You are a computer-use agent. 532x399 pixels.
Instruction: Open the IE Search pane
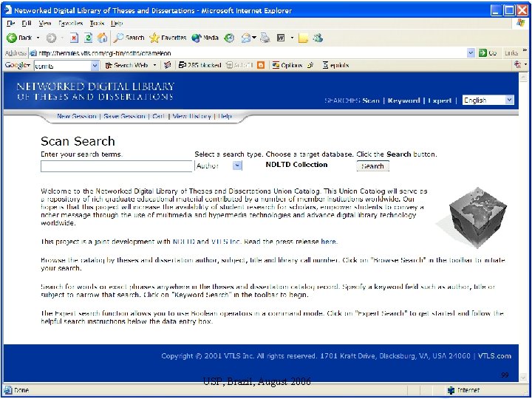point(129,38)
